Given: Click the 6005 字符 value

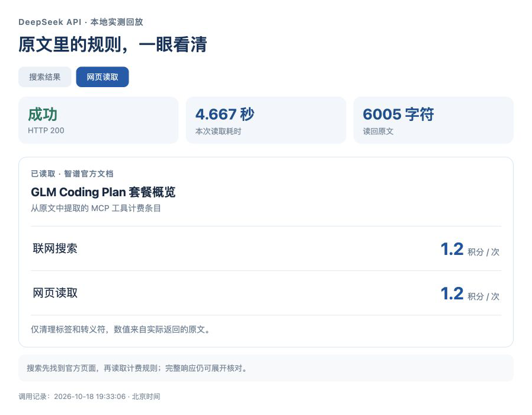Looking at the screenshot, I should click(398, 114).
